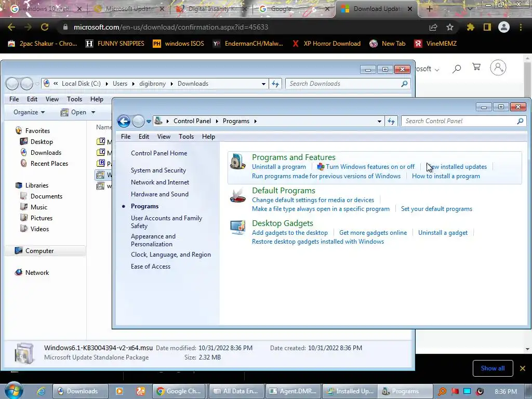The image size is (532, 399).
Task: Open View menu in Control Panel window
Action: pyautogui.click(x=164, y=137)
